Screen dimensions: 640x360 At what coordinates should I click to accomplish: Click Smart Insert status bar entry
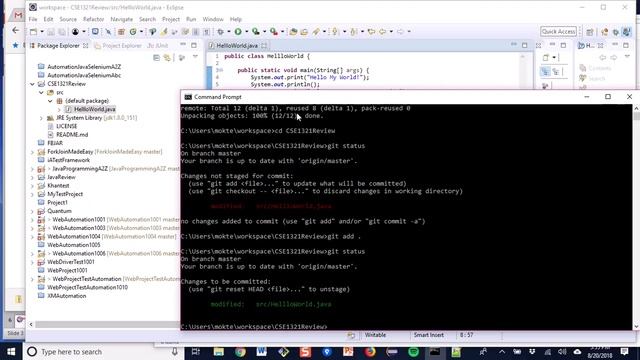(429, 335)
